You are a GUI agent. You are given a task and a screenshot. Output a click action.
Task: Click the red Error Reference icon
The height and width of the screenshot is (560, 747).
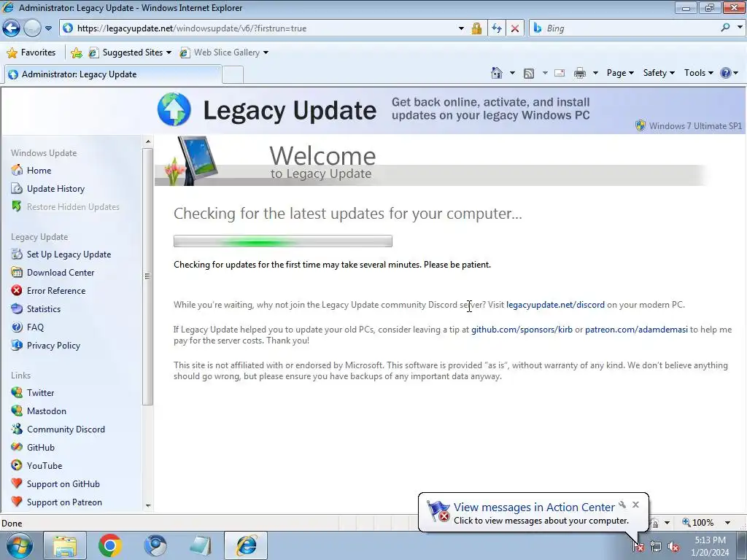(17, 290)
